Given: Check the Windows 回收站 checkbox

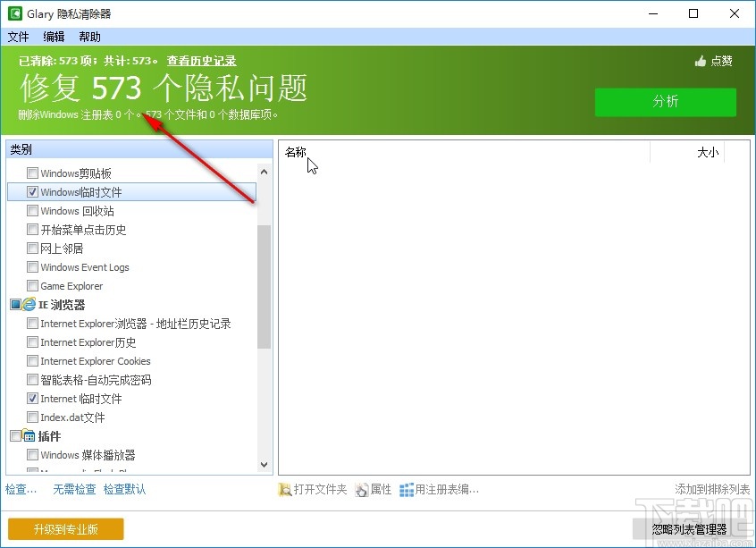Looking at the screenshot, I should [x=32, y=210].
